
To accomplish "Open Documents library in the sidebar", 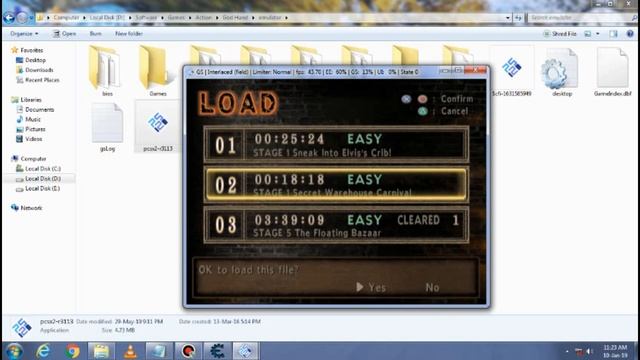I will (x=39, y=109).
